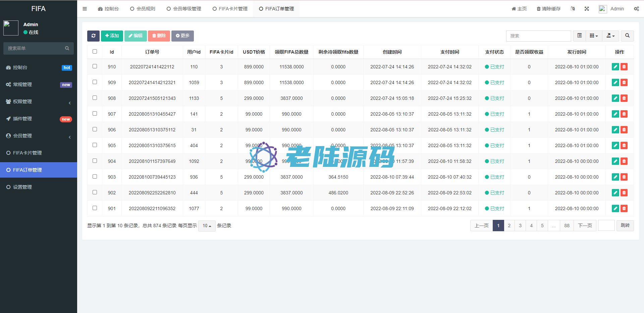Go to the next page with 下一页

pos(585,226)
